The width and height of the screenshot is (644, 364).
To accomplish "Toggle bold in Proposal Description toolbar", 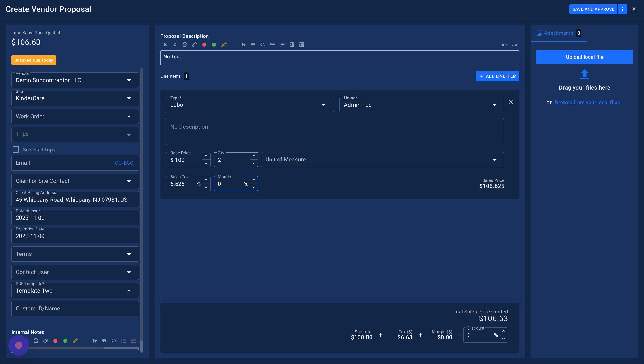I will 165,44.
